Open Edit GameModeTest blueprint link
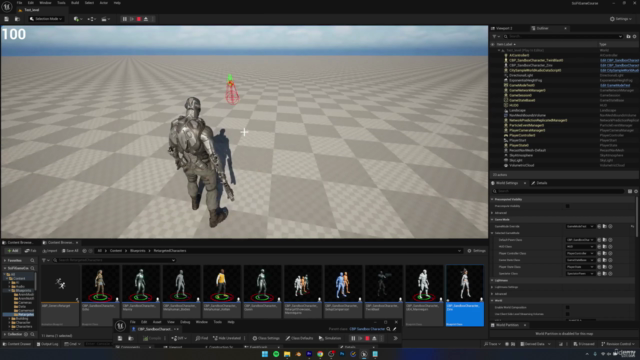The image size is (640, 360). pyautogui.click(x=615, y=85)
